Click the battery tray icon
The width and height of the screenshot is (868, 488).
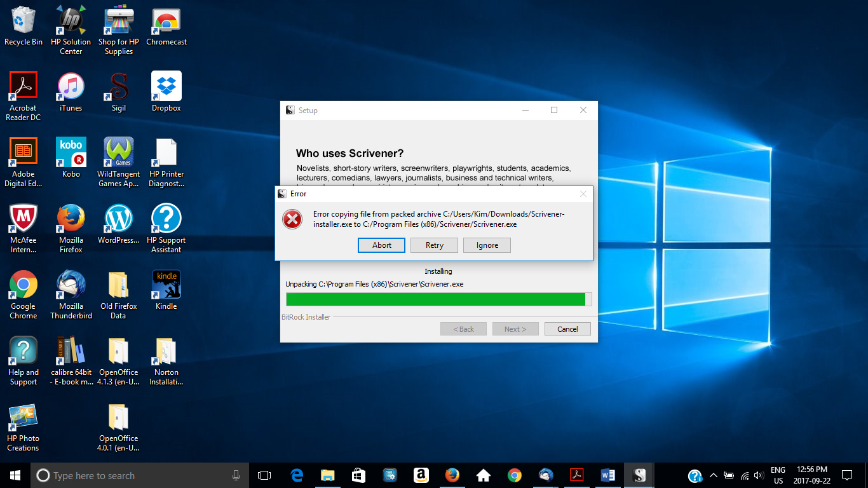click(x=729, y=475)
